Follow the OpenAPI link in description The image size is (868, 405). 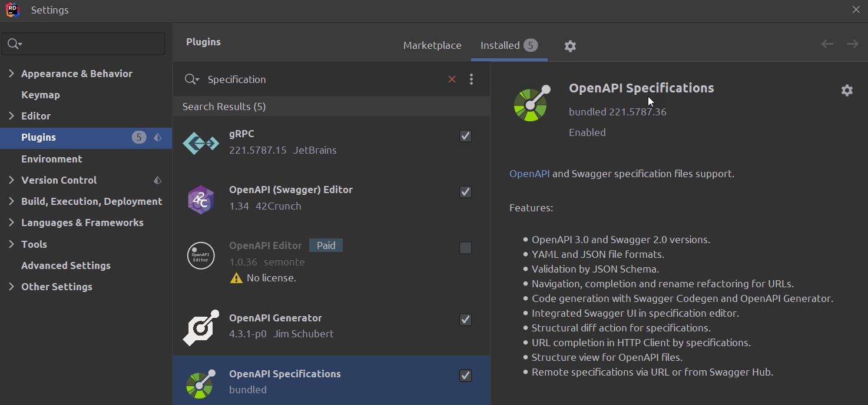point(529,174)
